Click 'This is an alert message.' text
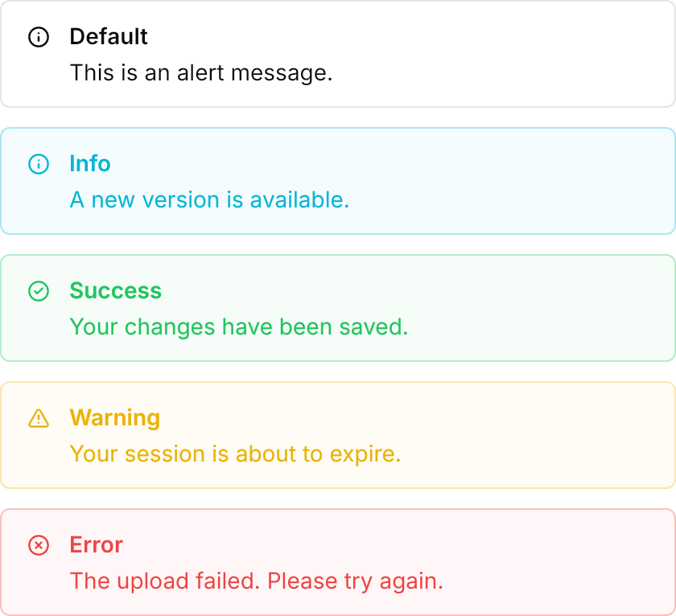Viewport: 676px width, 616px height. click(201, 73)
